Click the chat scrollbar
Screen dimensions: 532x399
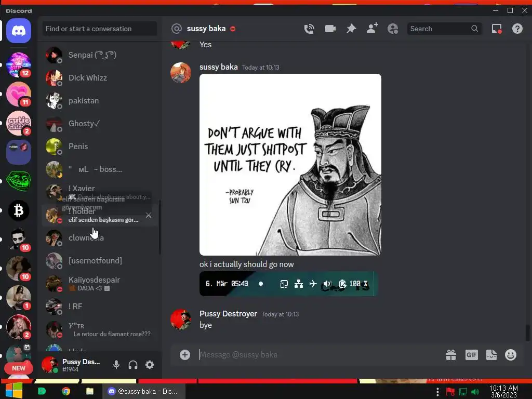coord(528,332)
